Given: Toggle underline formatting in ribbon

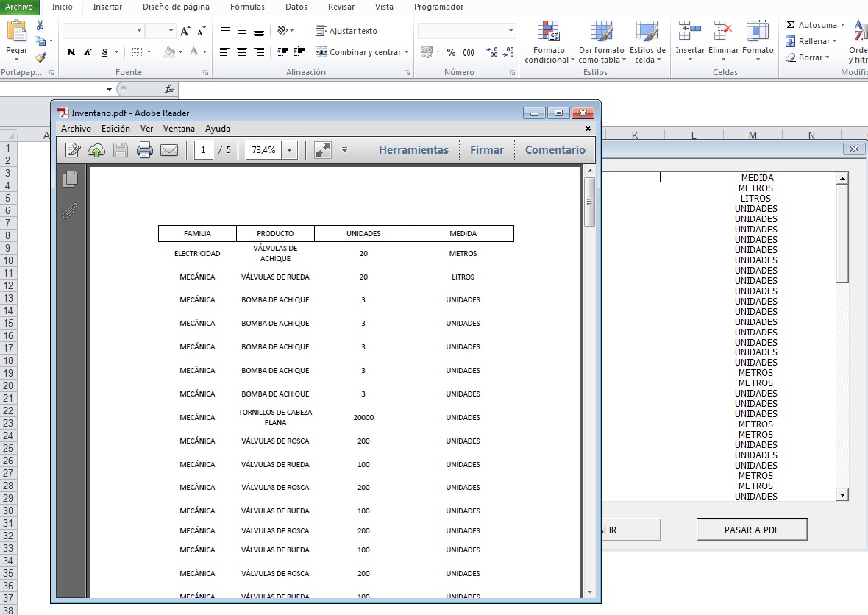Looking at the screenshot, I should pos(105,52).
